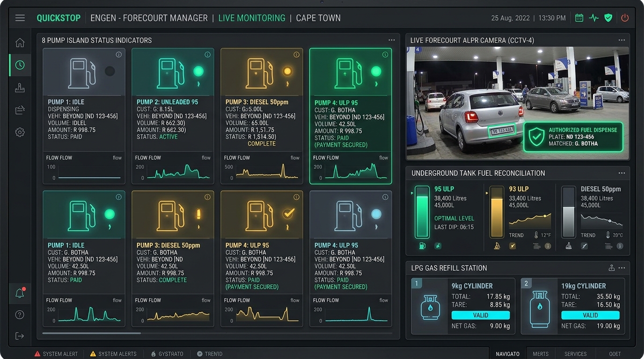
Task: Click the fuel pump graphic on PUMP 2 card
Action: tap(171, 73)
